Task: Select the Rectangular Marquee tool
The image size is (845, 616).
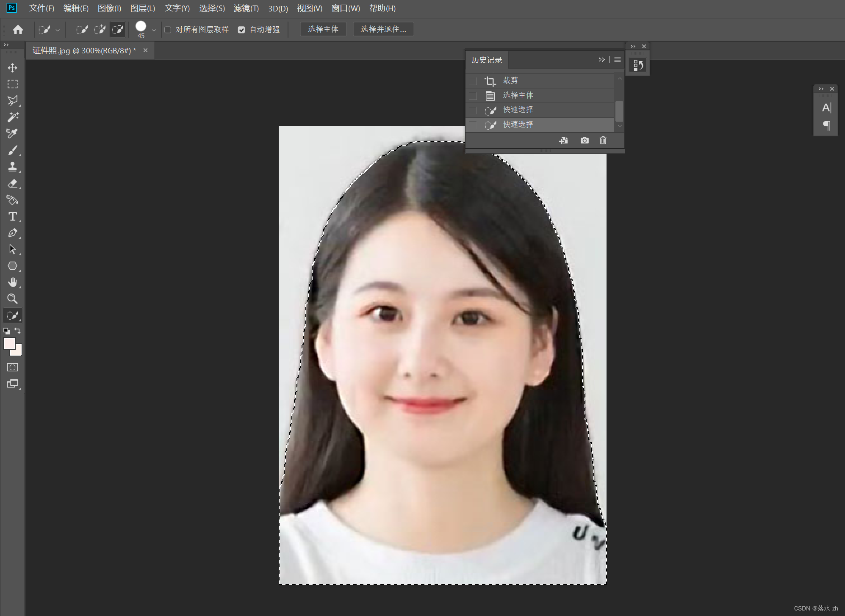Action: coord(12,84)
